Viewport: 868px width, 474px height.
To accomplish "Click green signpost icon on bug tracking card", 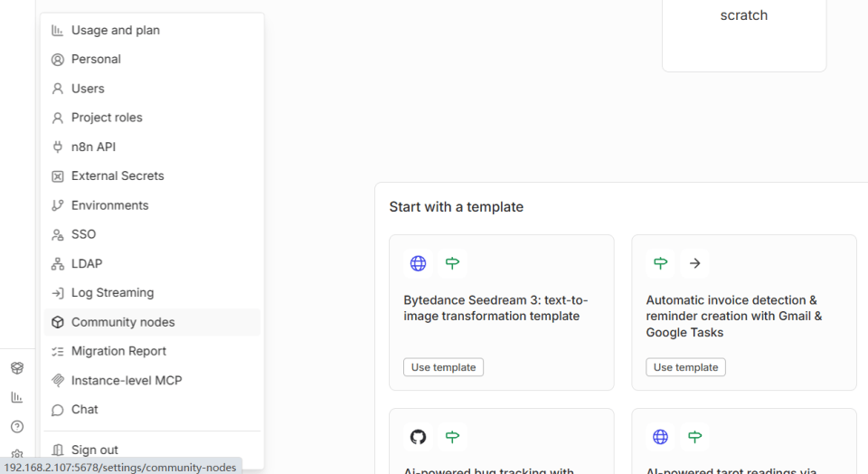I will pos(452,437).
